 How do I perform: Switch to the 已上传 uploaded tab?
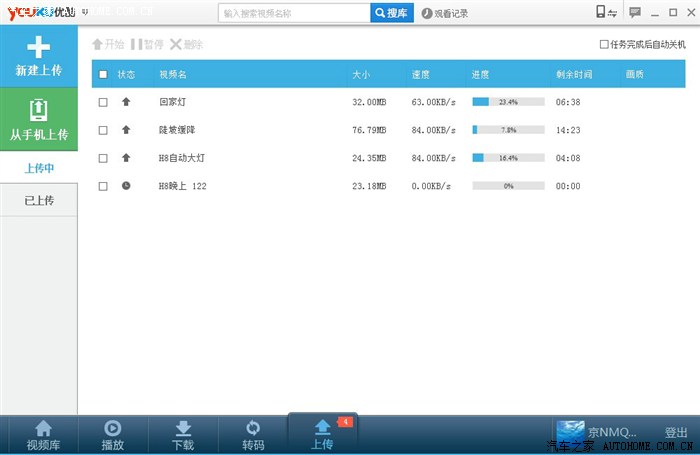coord(39,200)
